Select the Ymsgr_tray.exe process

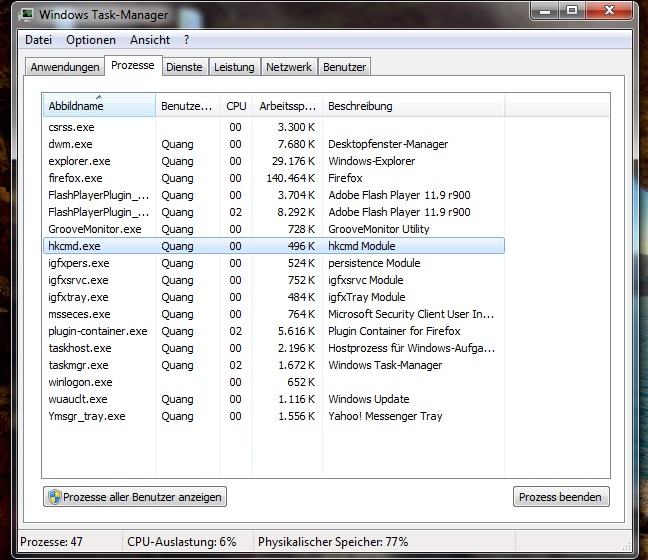click(274, 416)
